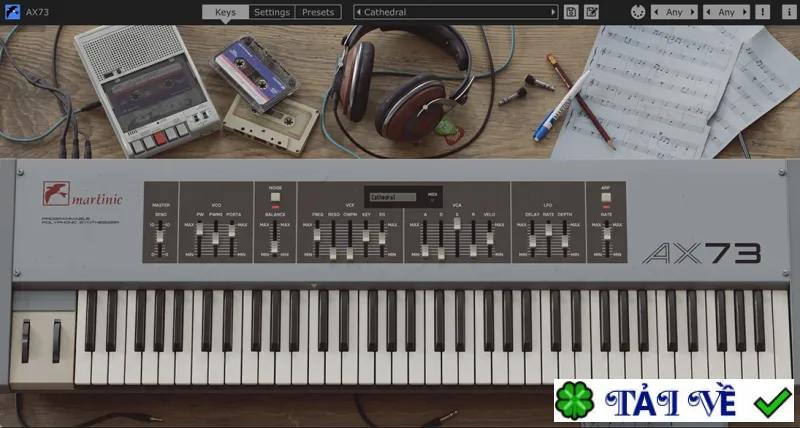Adjust the LFO DEPTH slider

click(565, 241)
